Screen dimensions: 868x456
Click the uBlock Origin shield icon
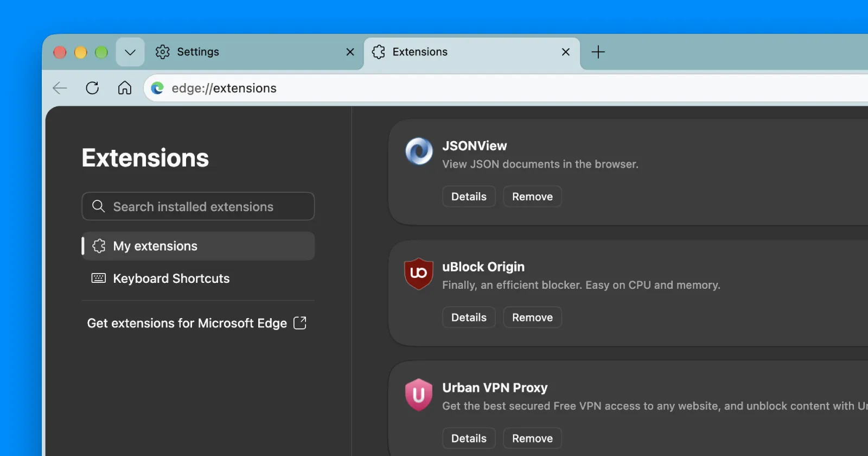(x=419, y=274)
